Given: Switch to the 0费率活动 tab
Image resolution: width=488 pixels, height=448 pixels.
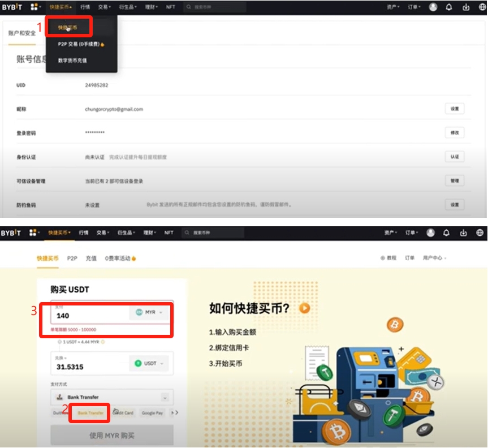Looking at the screenshot, I should (120, 259).
